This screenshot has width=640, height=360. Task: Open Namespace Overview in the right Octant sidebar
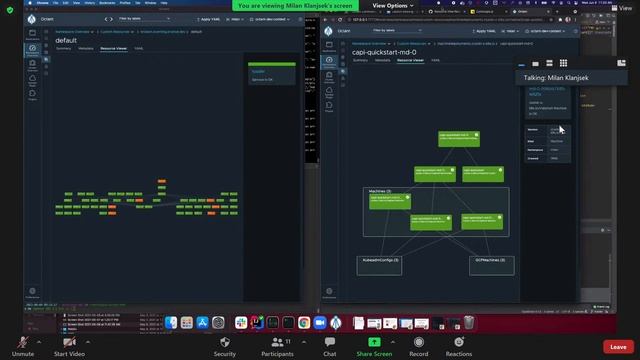pyautogui.click(x=329, y=62)
